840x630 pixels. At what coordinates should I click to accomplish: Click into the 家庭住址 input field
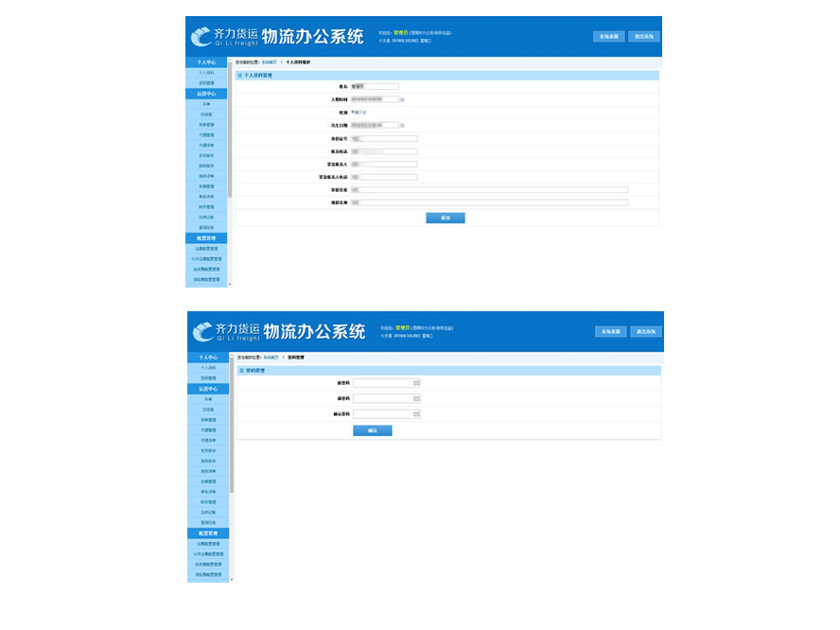(488, 189)
